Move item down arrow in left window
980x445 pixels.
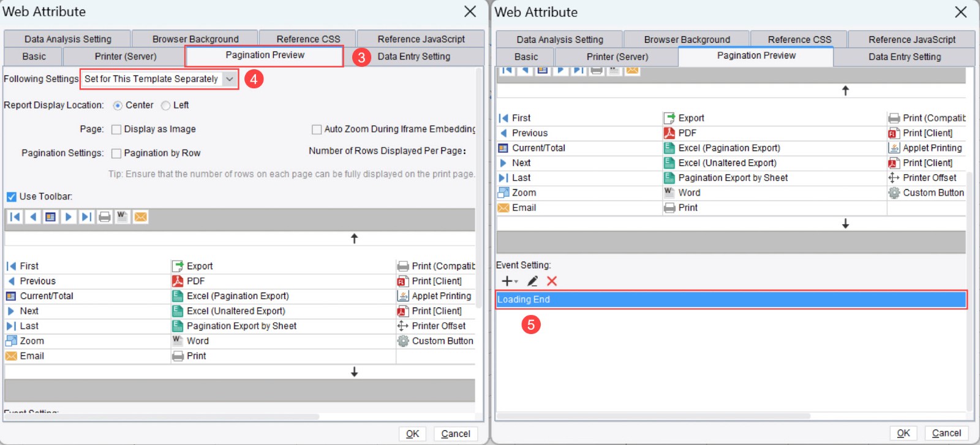(354, 372)
